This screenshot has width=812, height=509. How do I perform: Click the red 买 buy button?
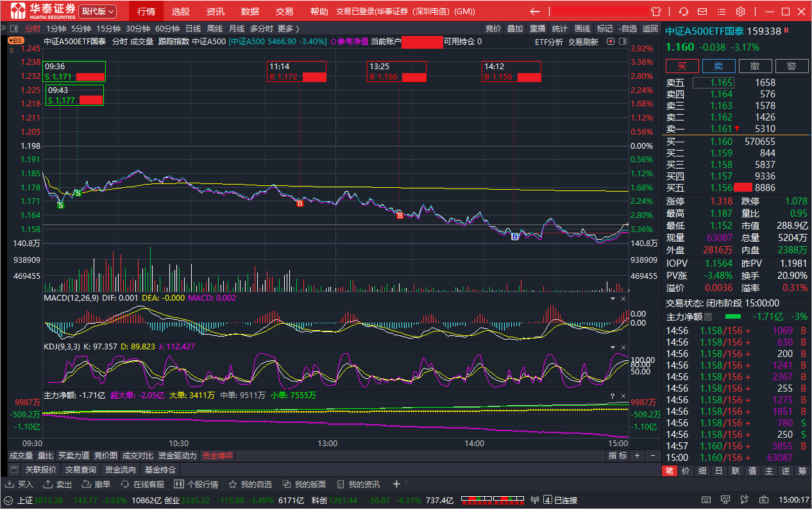[682, 66]
